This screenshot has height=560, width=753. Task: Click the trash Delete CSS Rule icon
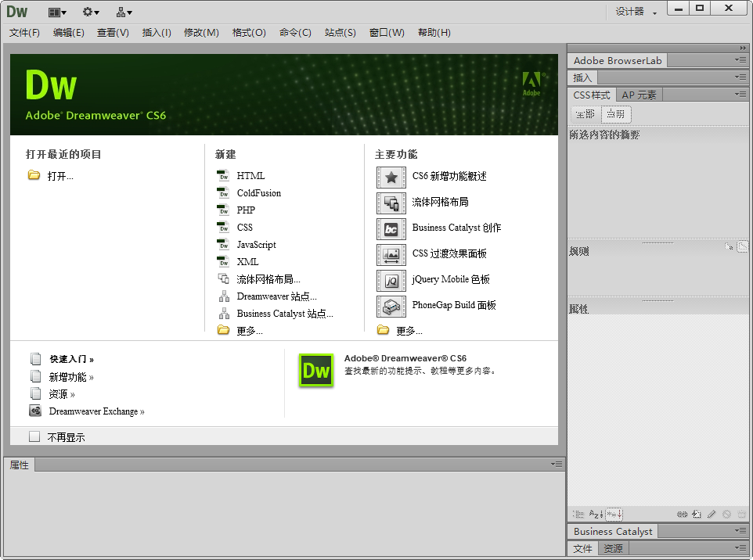pyautogui.click(x=742, y=515)
